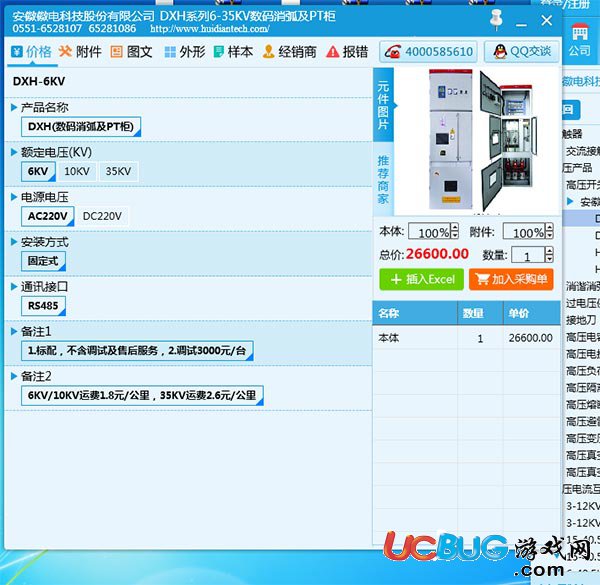Open the 报错 error report tab
This screenshot has height=585, width=600.
347,52
